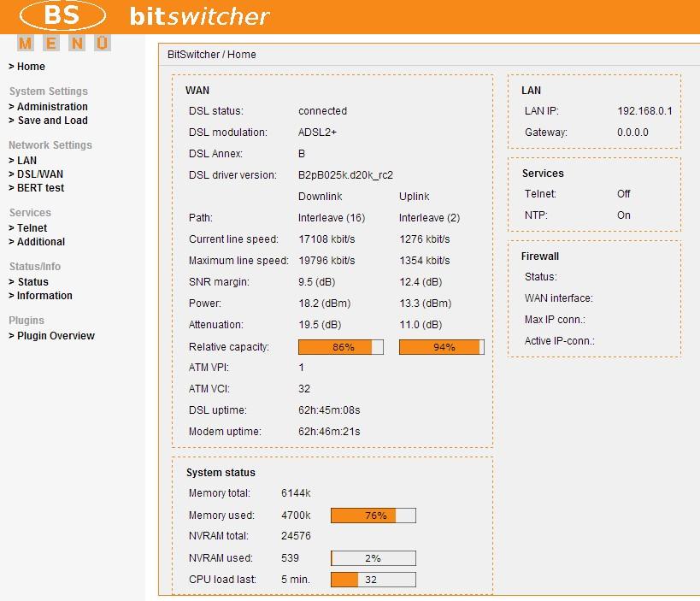
Task: Click the System status heading
Action: click(x=221, y=473)
